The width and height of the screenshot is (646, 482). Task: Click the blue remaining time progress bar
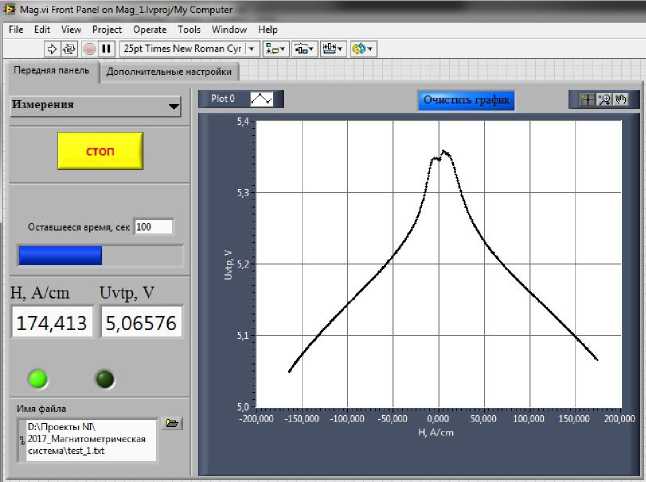click(x=60, y=255)
